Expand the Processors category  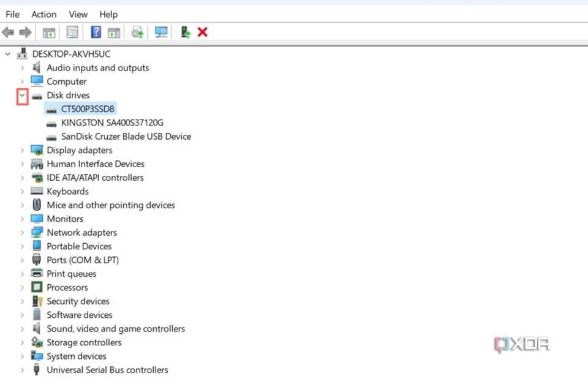point(22,288)
